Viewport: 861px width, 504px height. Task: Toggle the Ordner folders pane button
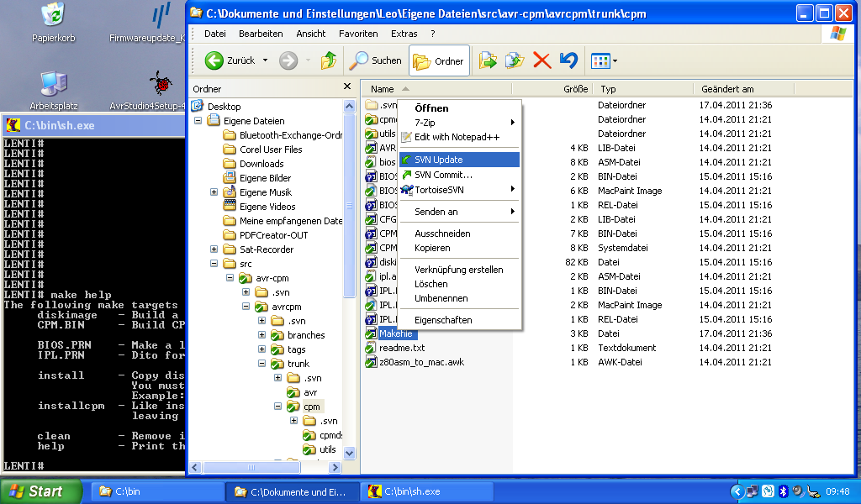click(439, 60)
